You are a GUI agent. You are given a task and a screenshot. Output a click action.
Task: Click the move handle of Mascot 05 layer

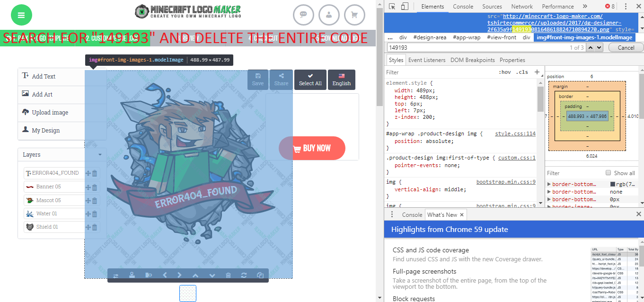88,201
